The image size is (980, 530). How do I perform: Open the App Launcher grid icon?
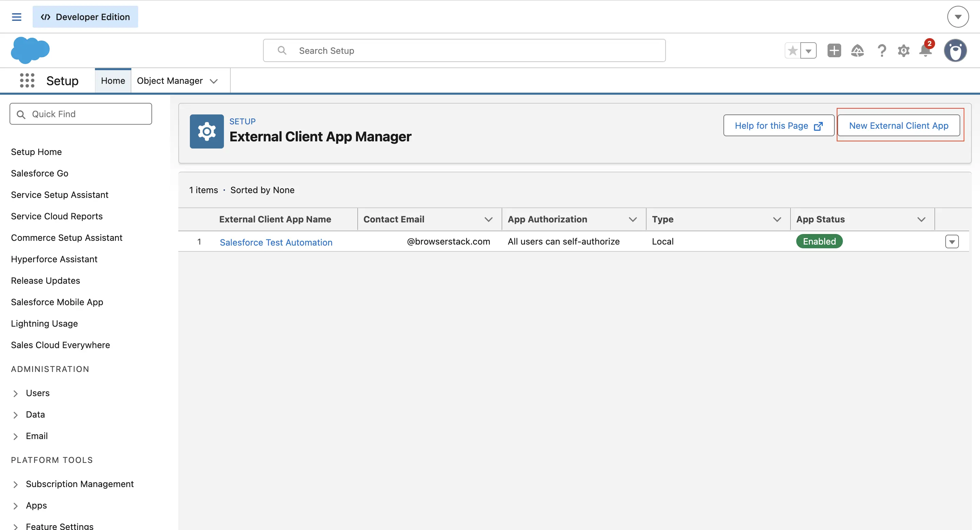click(27, 80)
